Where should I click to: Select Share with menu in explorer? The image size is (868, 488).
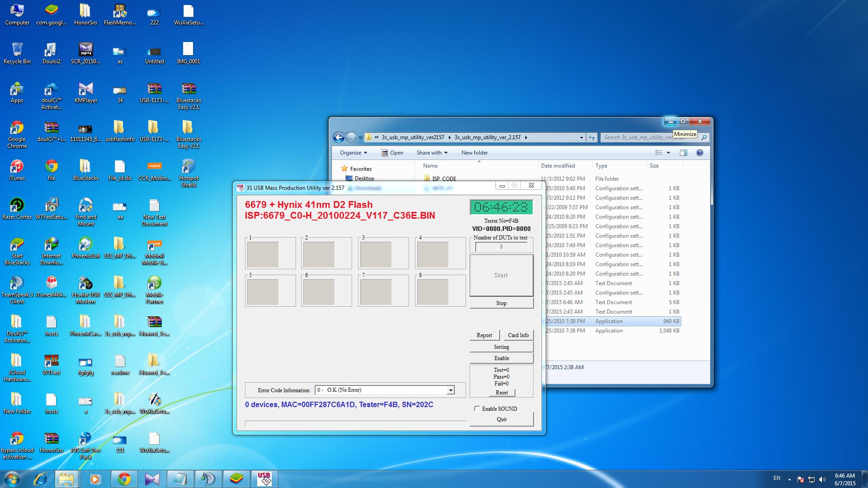[428, 153]
